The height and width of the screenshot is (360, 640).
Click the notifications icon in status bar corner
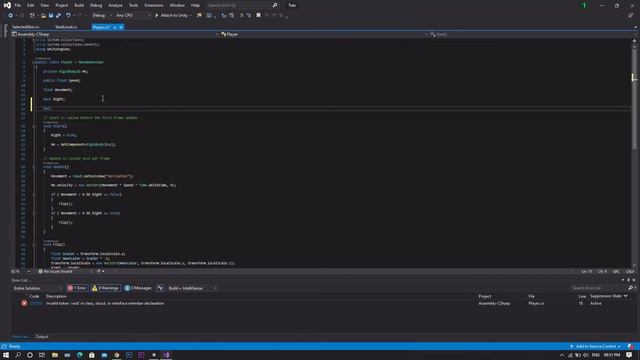[x=631, y=347]
